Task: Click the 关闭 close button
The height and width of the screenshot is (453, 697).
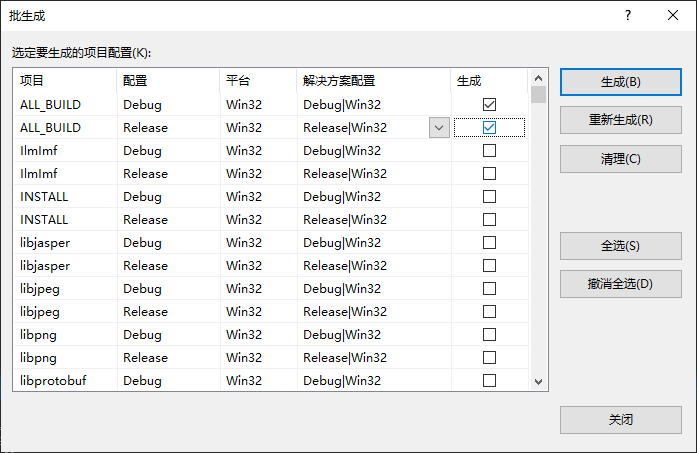Action: pyautogui.click(x=620, y=420)
